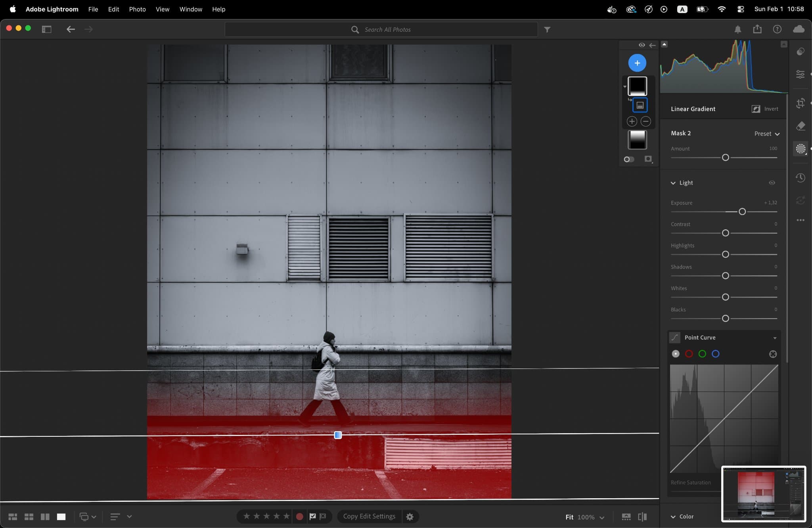This screenshot has height=528, width=812.
Task: Toggle Light section visibility eye
Action: click(x=772, y=183)
